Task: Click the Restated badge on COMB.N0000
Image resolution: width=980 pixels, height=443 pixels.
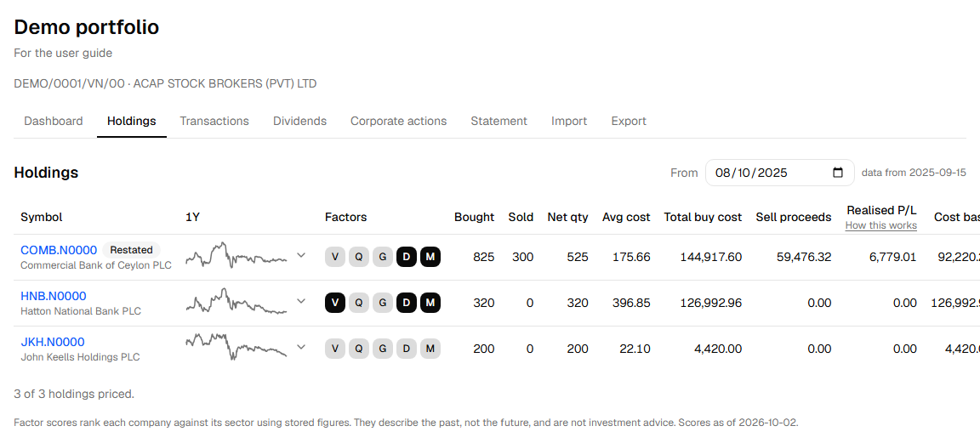Action: [131, 250]
